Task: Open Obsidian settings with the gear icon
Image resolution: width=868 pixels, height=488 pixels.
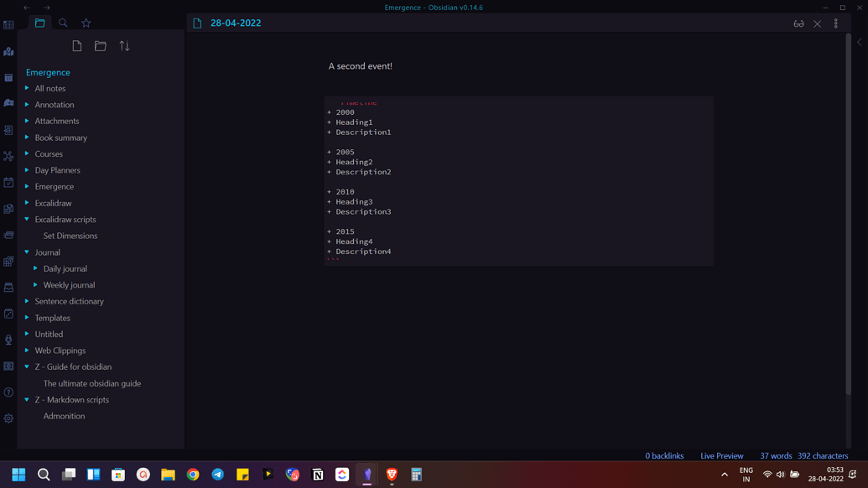Action: [8, 418]
